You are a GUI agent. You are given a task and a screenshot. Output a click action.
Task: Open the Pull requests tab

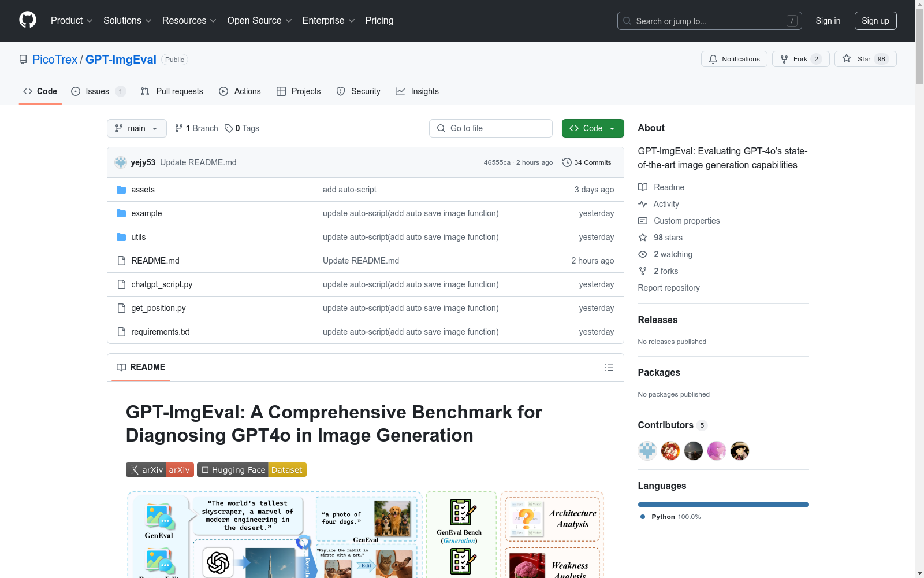(x=172, y=91)
